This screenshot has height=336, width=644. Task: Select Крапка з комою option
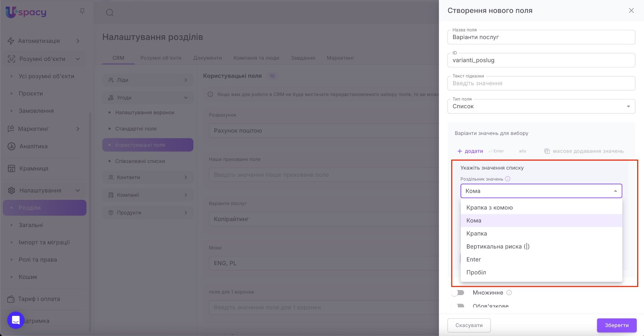point(489,208)
